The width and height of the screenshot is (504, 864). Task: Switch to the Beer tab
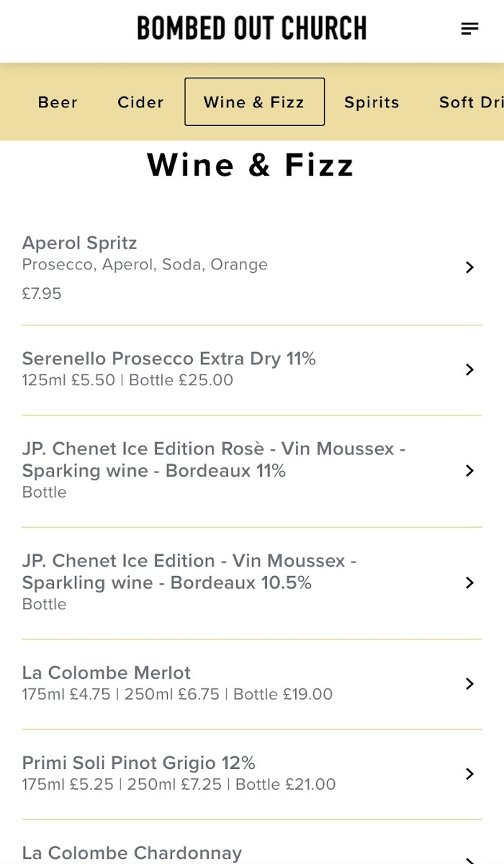click(58, 102)
